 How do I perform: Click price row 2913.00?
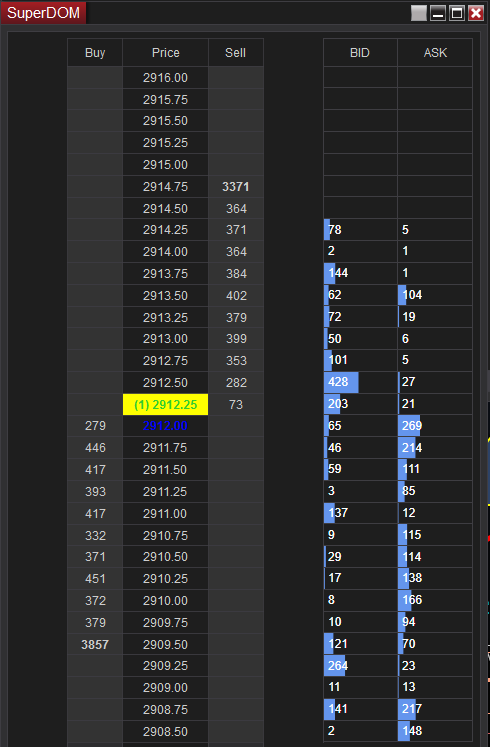(x=166, y=339)
